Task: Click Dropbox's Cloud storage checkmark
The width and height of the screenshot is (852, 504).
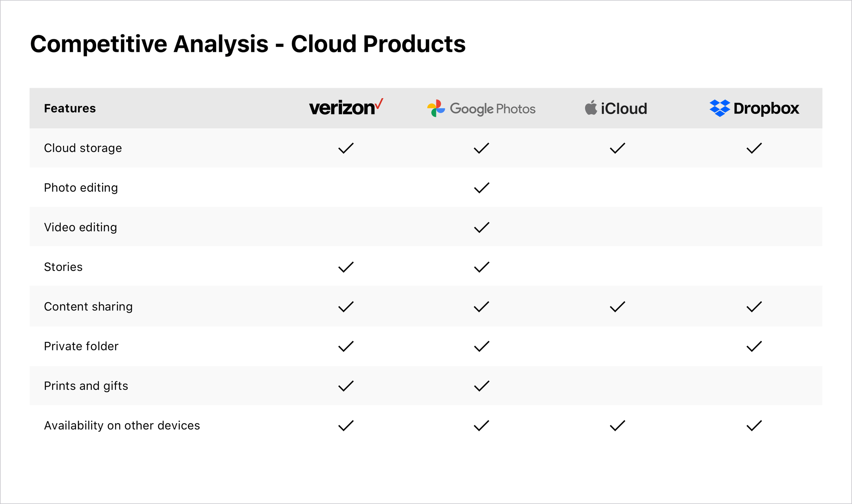Action: 754,148
